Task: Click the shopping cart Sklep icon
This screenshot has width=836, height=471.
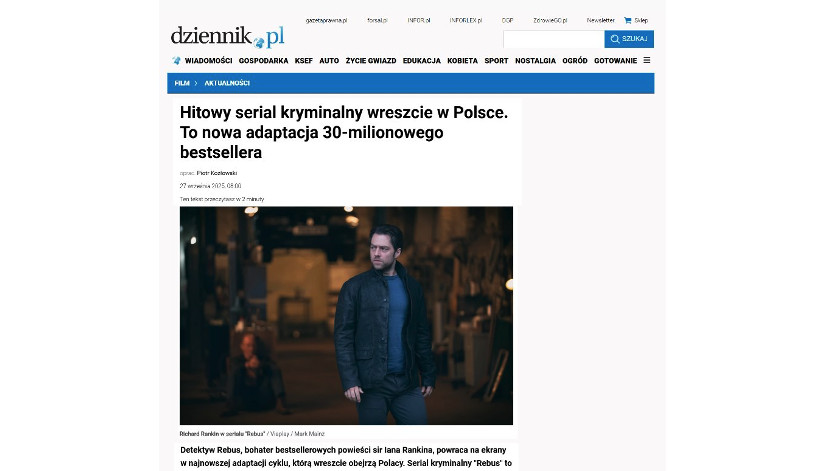Action: (628, 20)
